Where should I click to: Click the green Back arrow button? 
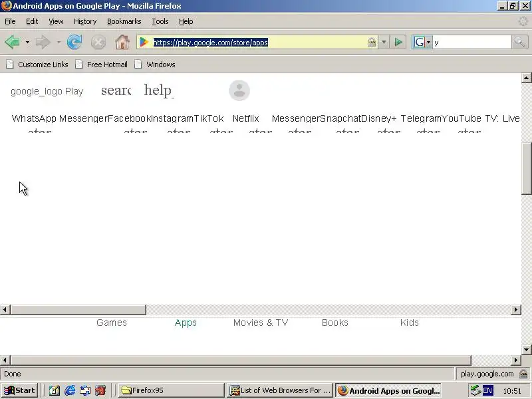[x=12, y=43]
